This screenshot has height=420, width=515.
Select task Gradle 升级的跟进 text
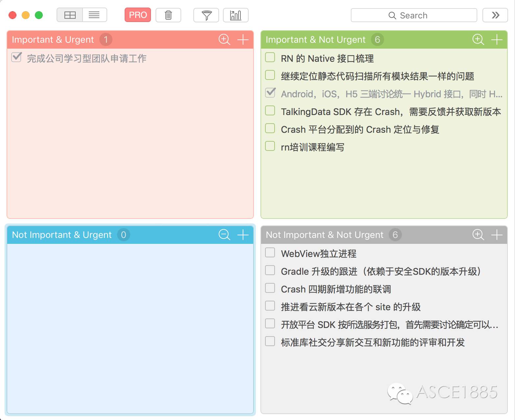pyautogui.click(x=382, y=271)
